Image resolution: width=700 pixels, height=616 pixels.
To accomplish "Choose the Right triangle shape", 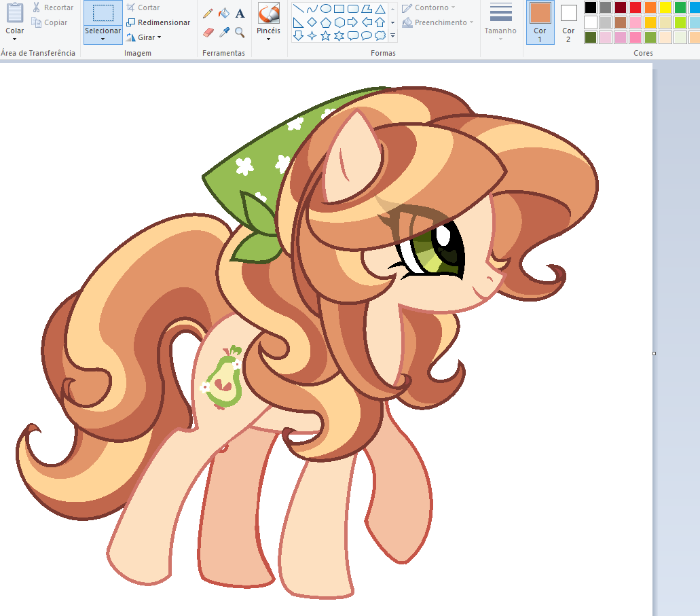I will tap(299, 22).
